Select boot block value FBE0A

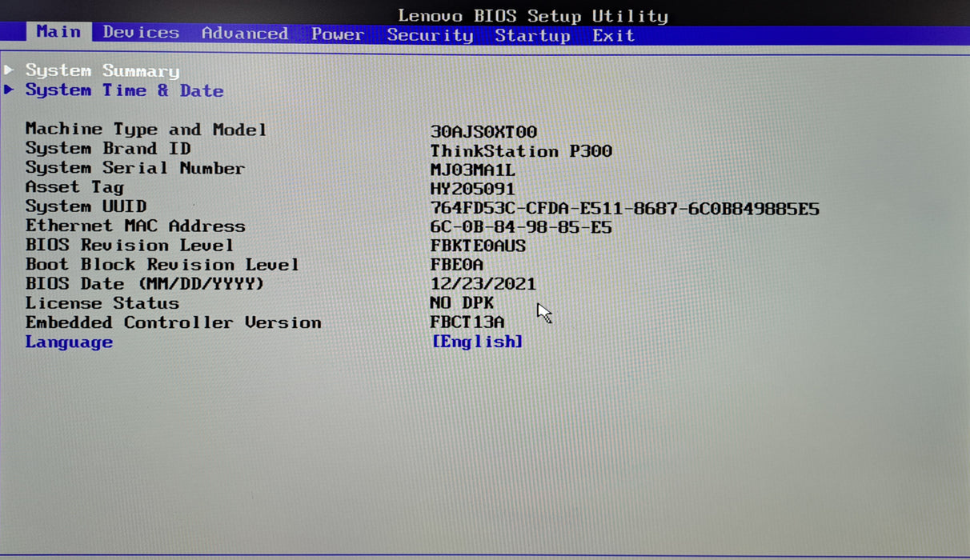click(x=456, y=265)
